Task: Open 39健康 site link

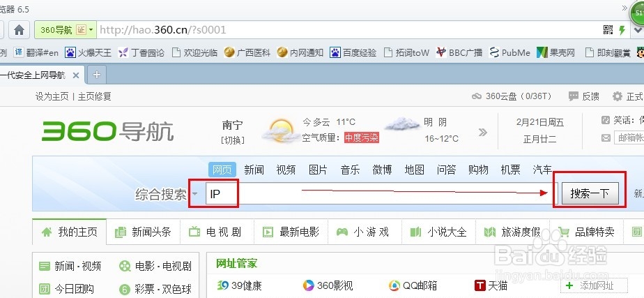Action: pos(240,285)
